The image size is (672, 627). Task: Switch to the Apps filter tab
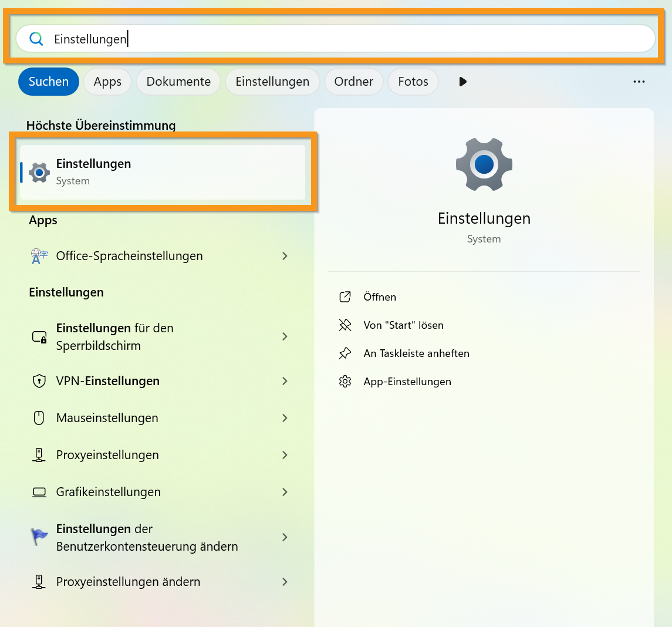pos(107,82)
